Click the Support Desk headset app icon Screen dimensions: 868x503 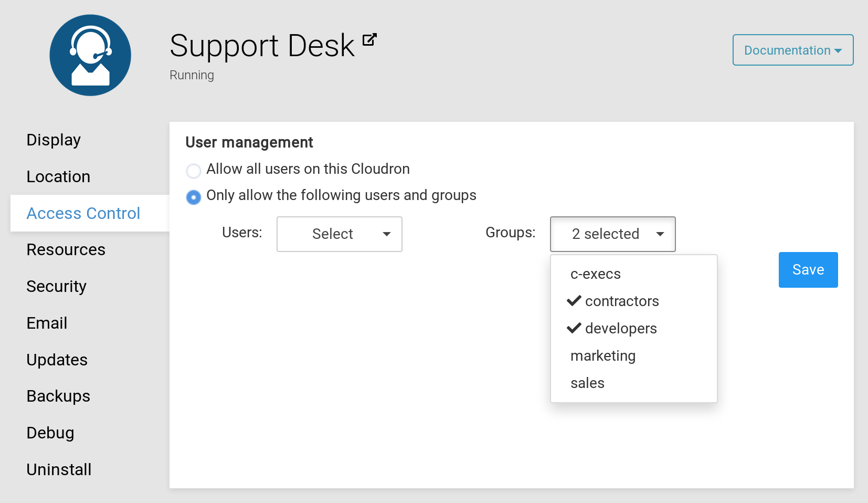coord(90,55)
